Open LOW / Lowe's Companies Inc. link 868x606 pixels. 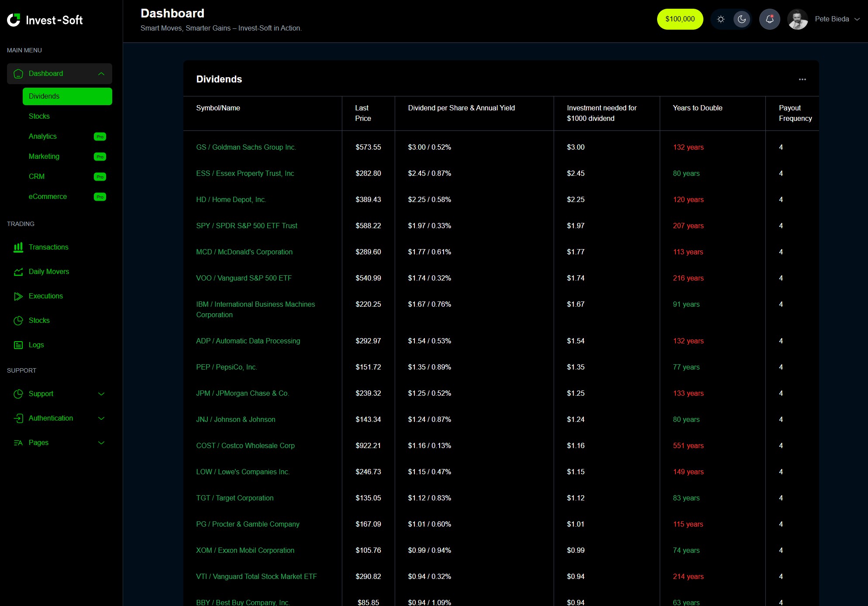(x=243, y=472)
